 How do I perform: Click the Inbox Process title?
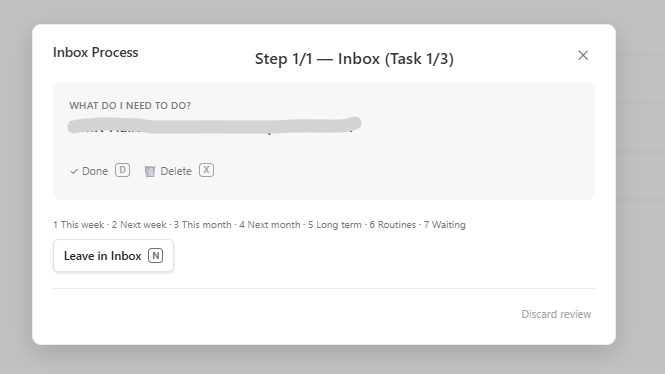[x=95, y=53]
